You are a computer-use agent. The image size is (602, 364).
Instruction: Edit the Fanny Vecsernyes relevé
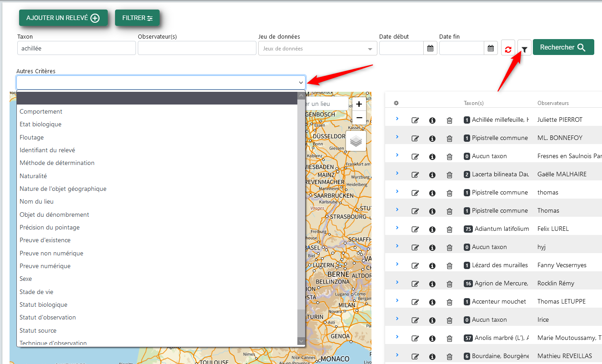pyautogui.click(x=415, y=265)
